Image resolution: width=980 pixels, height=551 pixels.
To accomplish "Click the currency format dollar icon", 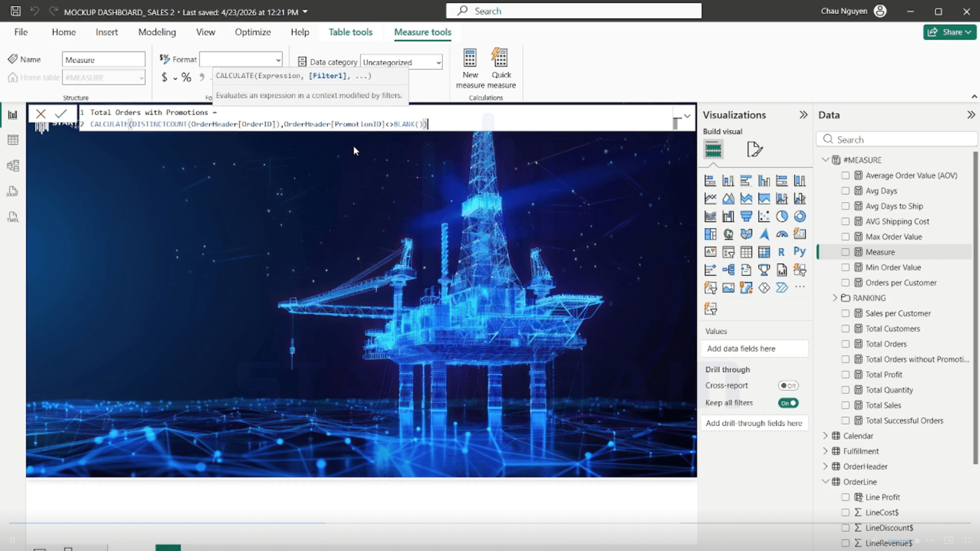I will 164,77.
